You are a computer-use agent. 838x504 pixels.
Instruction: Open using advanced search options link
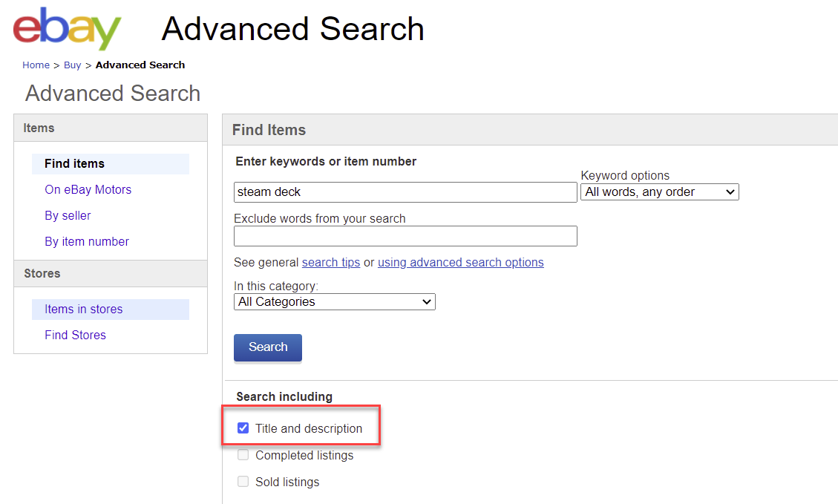pyautogui.click(x=460, y=263)
